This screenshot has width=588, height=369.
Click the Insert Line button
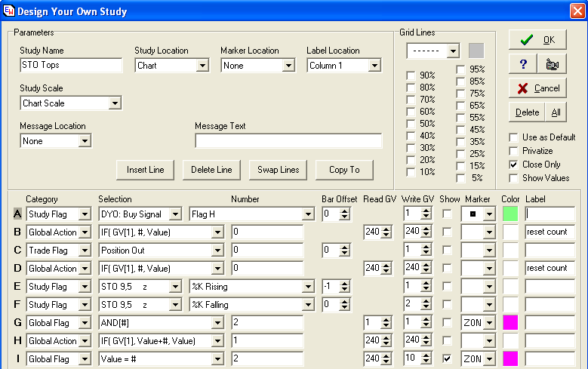coord(146,170)
